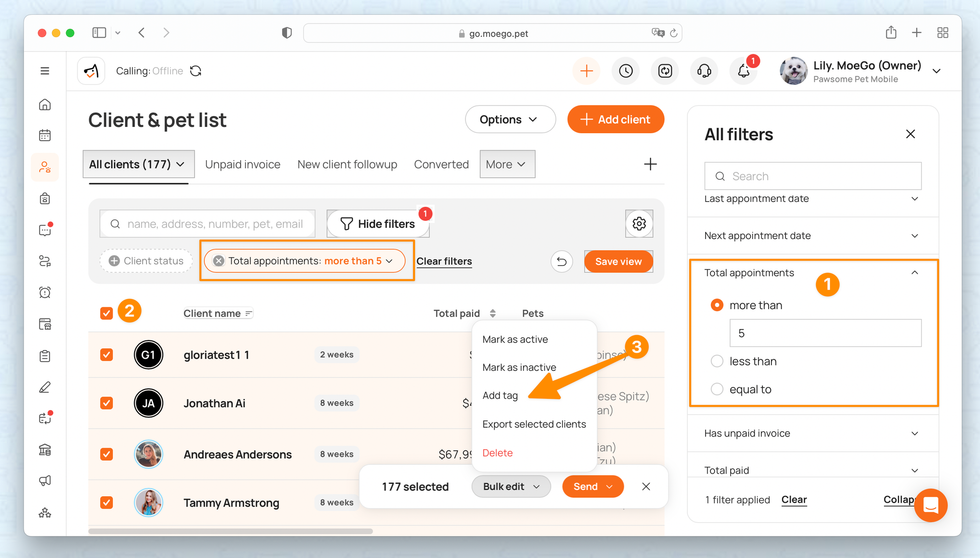Click the orange chat bubble widget
This screenshot has width=980, height=558.
pyautogui.click(x=931, y=505)
